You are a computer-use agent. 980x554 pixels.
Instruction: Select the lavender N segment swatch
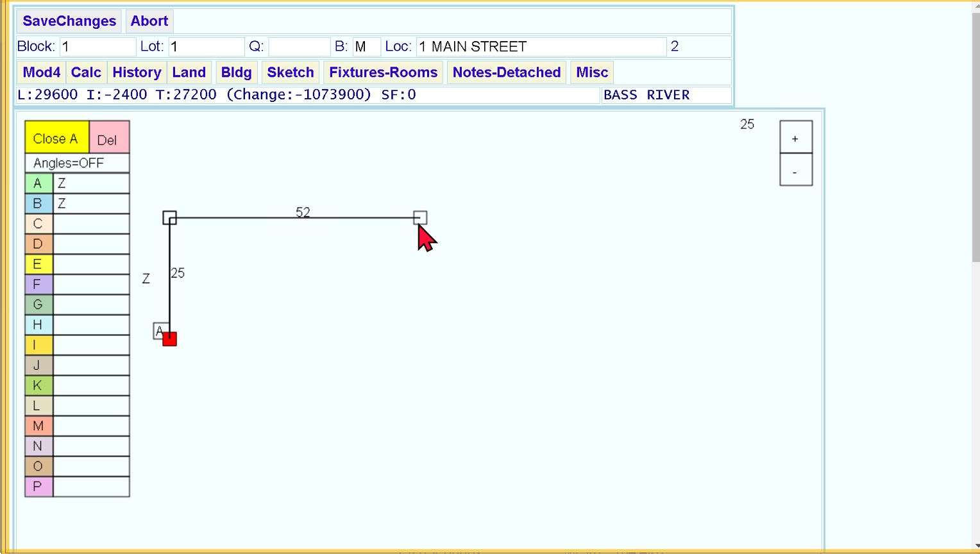click(x=38, y=446)
